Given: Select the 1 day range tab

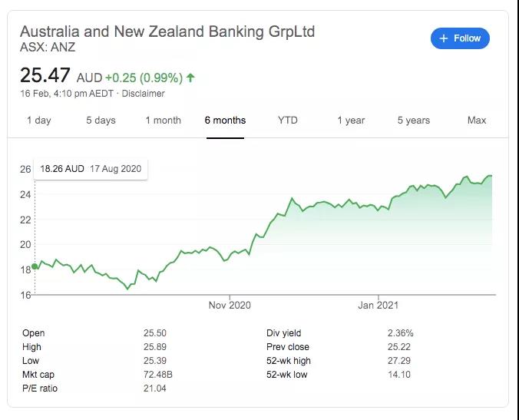Looking at the screenshot, I should tap(39, 120).
